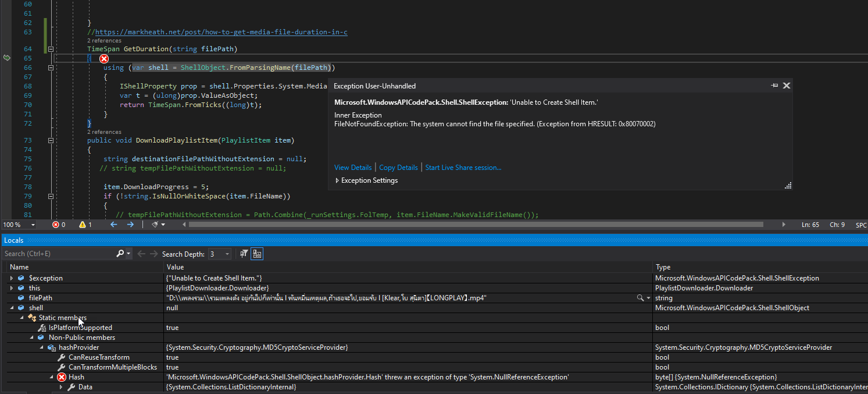Open the Search Depth dropdown

227,254
